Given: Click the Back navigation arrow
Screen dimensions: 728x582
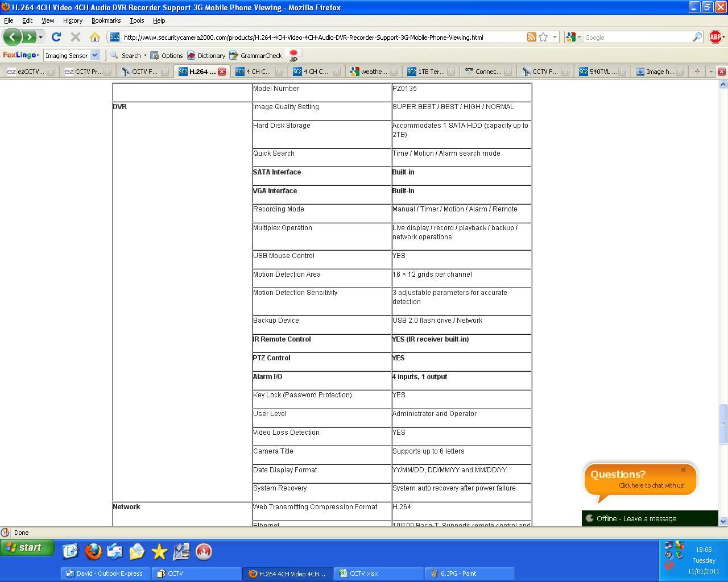Looking at the screenshot, I should click(12, 38).
